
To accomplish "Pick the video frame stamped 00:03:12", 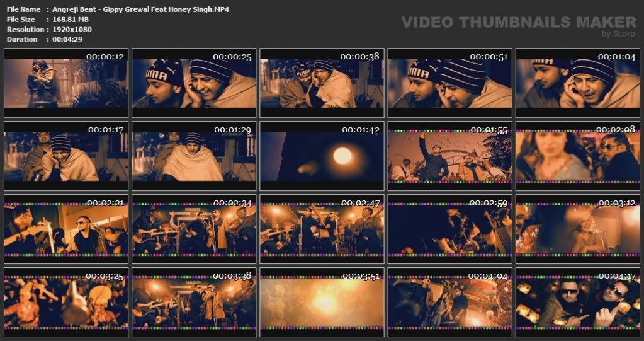I will click(578, 229).
